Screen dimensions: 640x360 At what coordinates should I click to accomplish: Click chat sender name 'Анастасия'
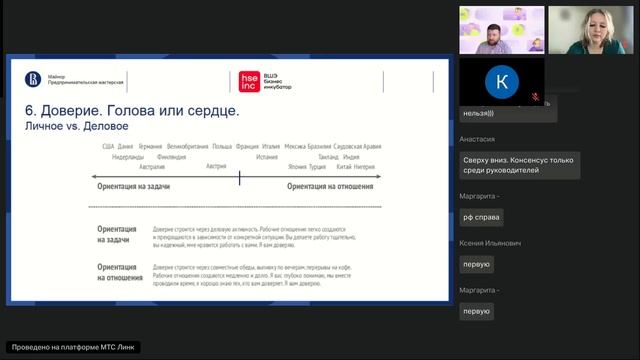(x=477, y=139)
